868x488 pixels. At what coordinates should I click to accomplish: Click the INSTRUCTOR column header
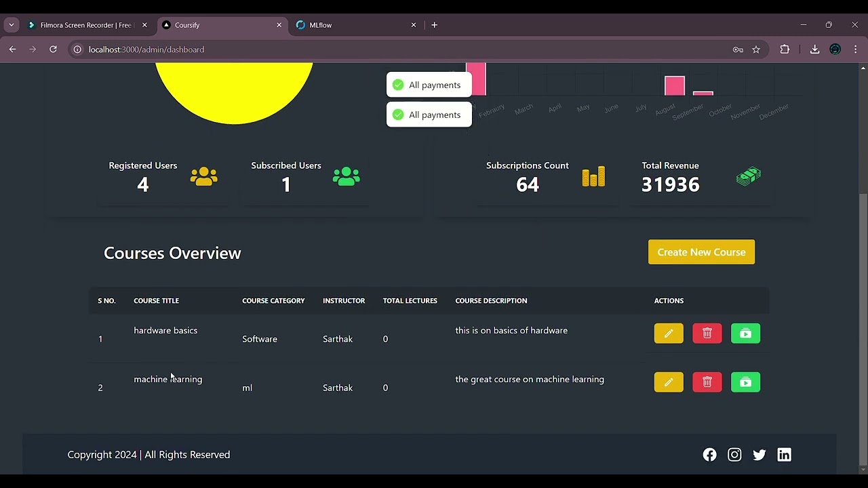click(x=344, y=301)
